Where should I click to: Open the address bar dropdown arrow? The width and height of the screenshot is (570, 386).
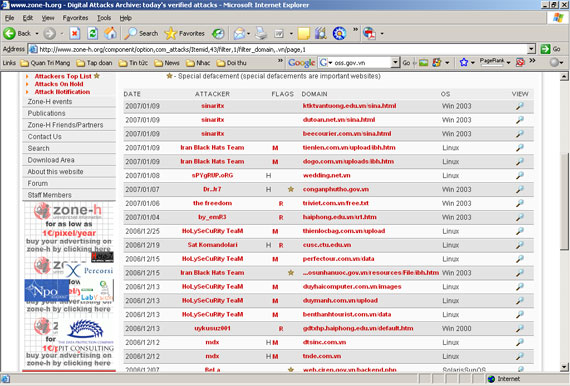[x=531, y=49]
